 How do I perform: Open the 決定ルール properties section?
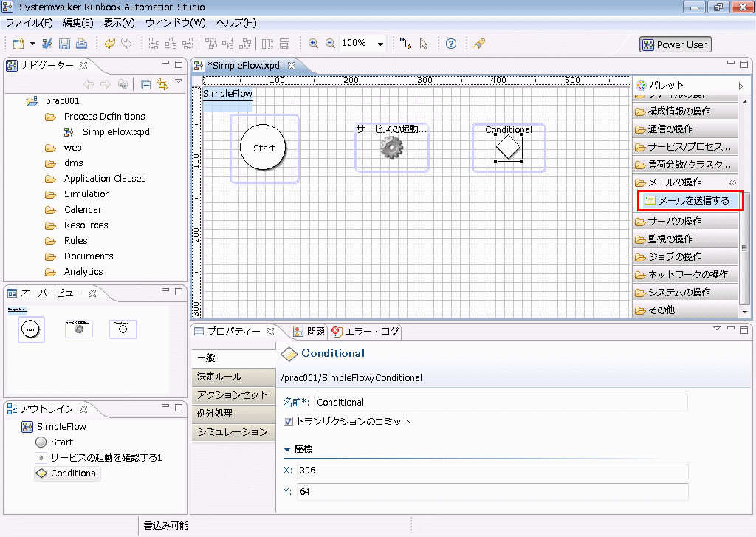(233, 377)
